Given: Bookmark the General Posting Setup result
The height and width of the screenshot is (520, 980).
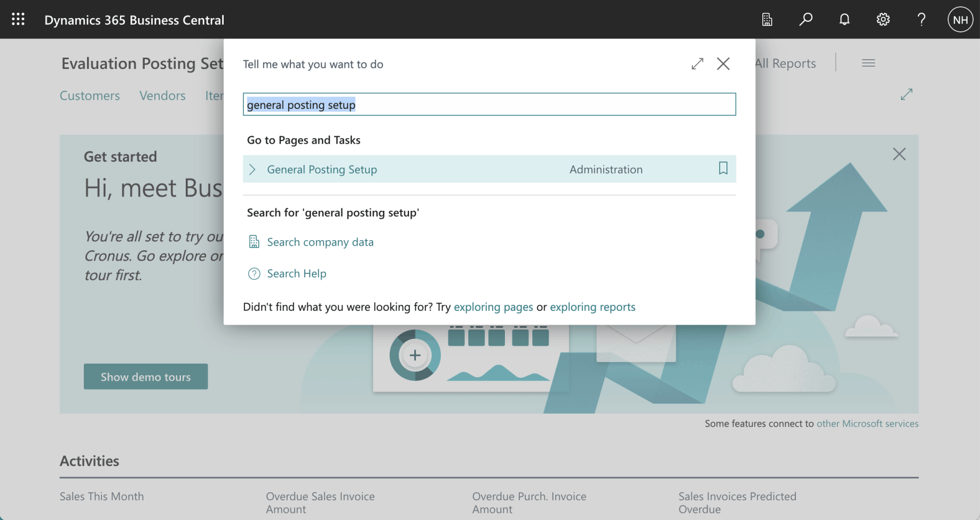Looking at the screenshot, I should coord(723,169).
